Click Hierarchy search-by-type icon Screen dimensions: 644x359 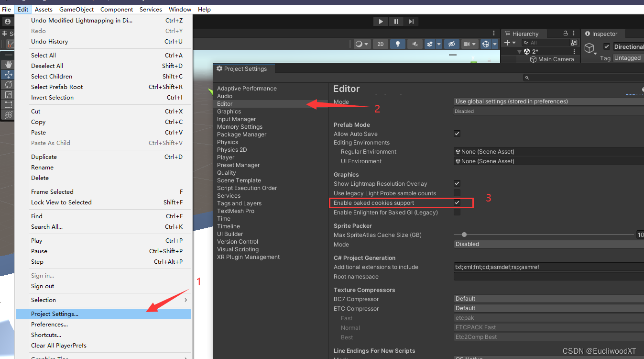coord(574,43)
